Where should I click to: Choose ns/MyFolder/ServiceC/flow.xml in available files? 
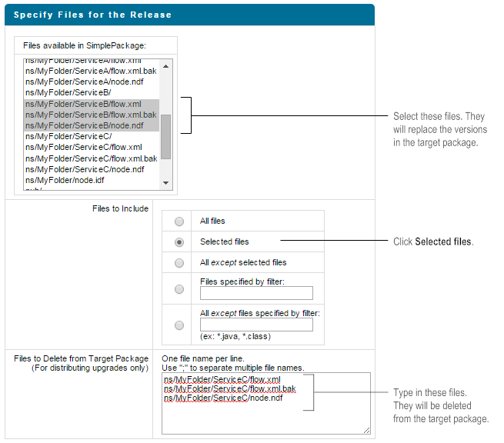click(83, 147)
